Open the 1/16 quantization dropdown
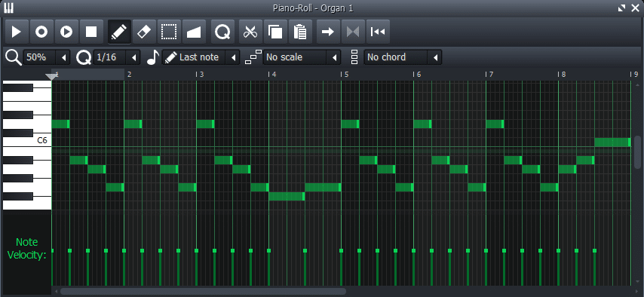644x297 pixels. pos(117,57)
